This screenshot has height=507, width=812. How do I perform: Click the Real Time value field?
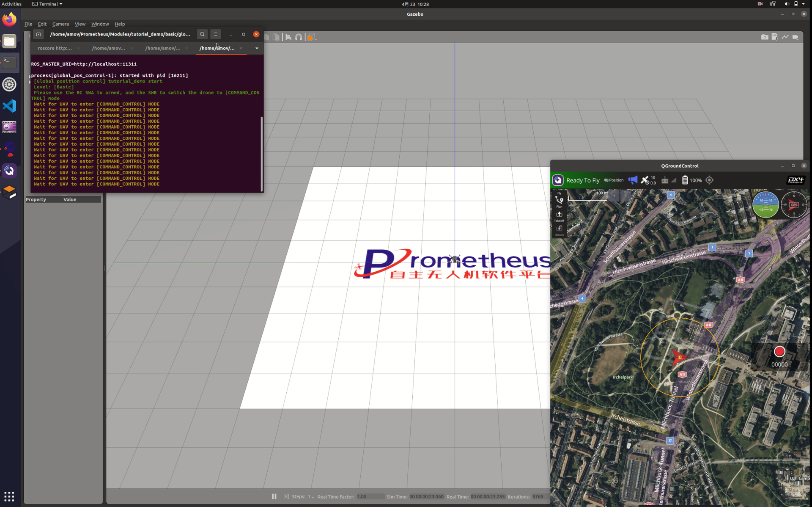click(487, 496)
